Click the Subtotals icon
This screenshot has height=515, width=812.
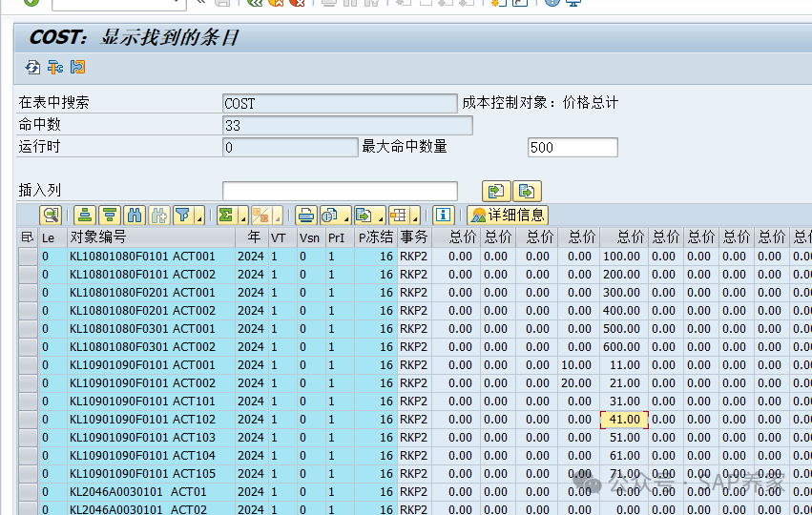point(261,216)
